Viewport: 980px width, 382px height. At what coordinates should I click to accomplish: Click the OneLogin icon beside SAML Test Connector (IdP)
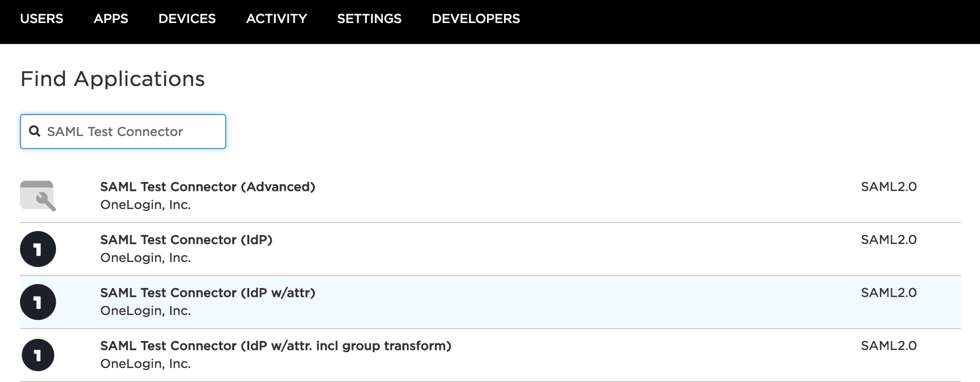pyautogui.click(x=38, y=249)
